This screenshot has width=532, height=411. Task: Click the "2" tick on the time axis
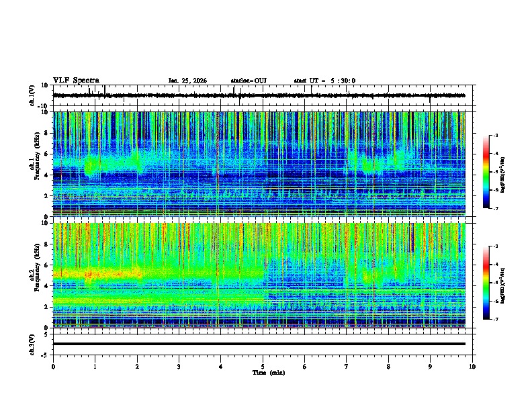coord(137,367)
